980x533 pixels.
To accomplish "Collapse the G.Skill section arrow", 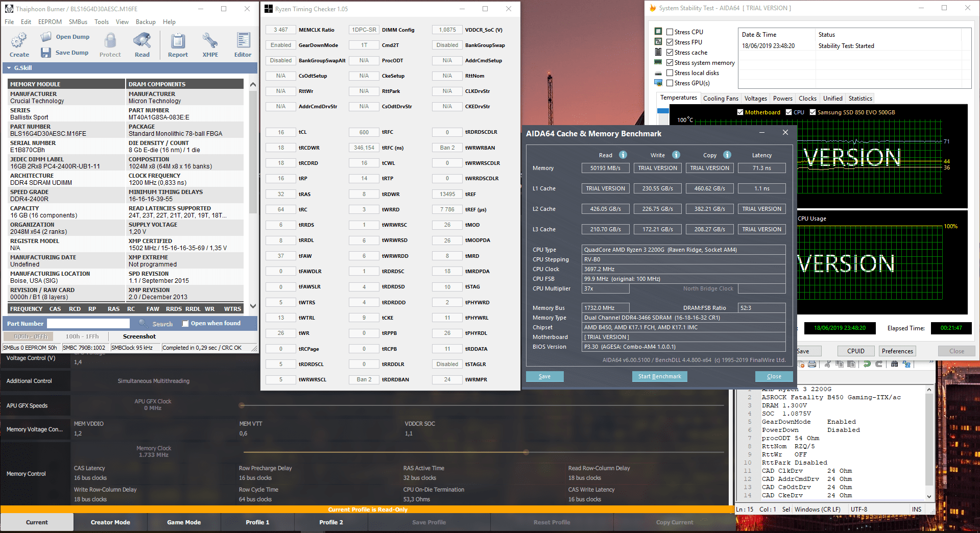I will coord(9,68).
